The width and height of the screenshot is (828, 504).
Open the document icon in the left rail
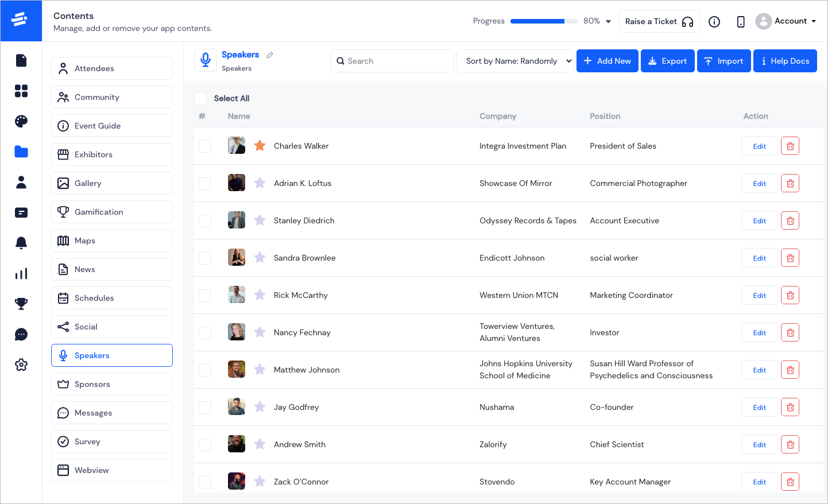21,60
